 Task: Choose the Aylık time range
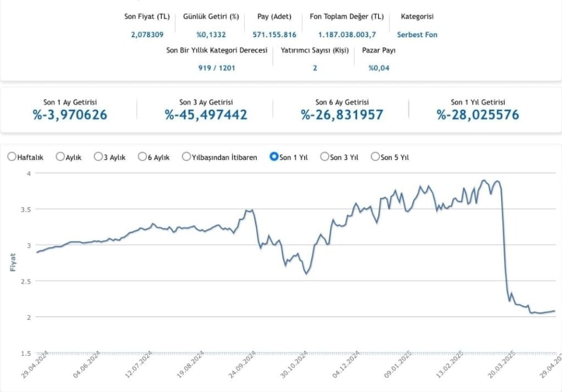[x=60, y=157]
